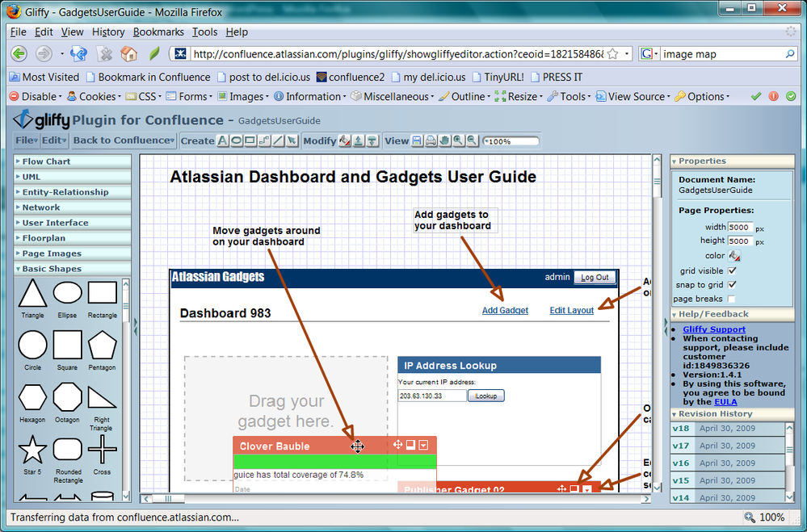Toggle the snap to grid checkbox
Viewport: 807px width, 532px height.
(x=733, y=284)
